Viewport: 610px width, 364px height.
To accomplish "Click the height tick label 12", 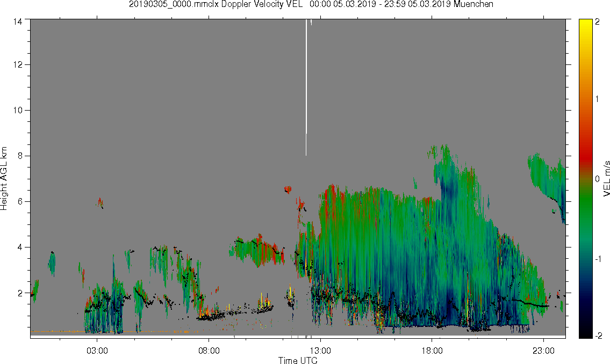I will tap(17, 64).
